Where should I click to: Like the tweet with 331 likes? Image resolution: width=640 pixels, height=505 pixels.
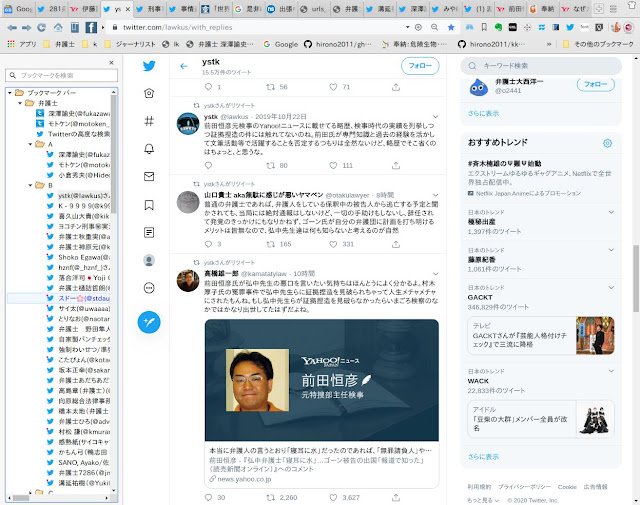tap(333, 244)
